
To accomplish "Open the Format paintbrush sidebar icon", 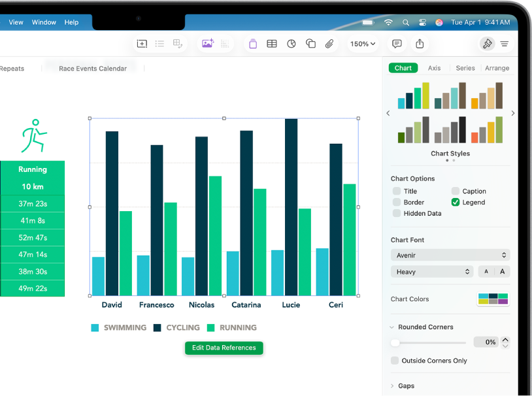I will (x=487, y=43).
